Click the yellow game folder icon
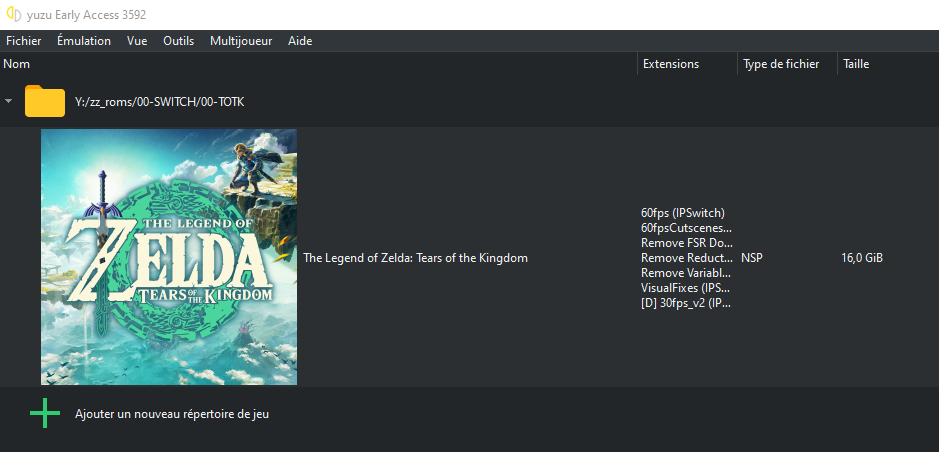The image size is (939, 452). pyautogui.click(x=45, y=101)
